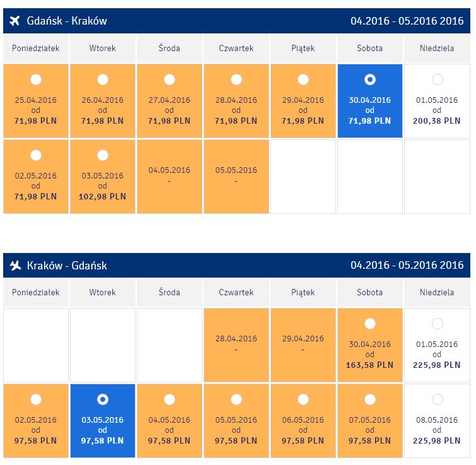The width and height of the screenshot is (476, 465).
Task: Select return 08.05.2016 radio for 225,98 PLN
Action: click(437, 399)
